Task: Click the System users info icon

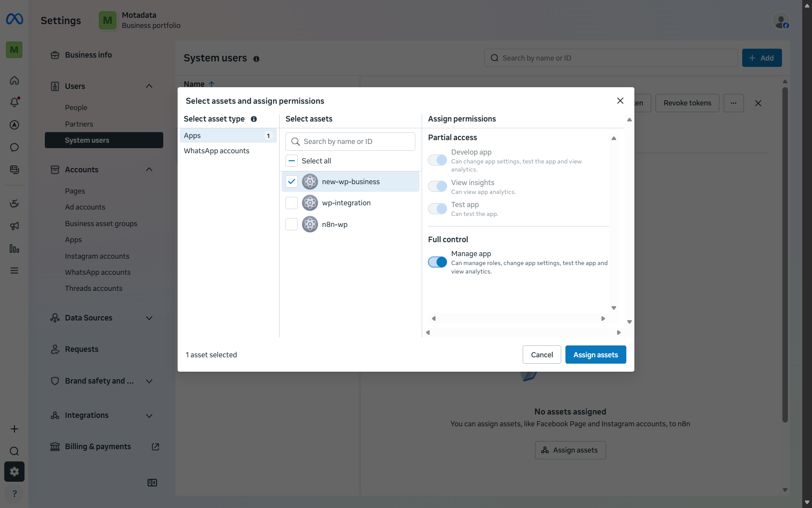Action: coord(256,59)
